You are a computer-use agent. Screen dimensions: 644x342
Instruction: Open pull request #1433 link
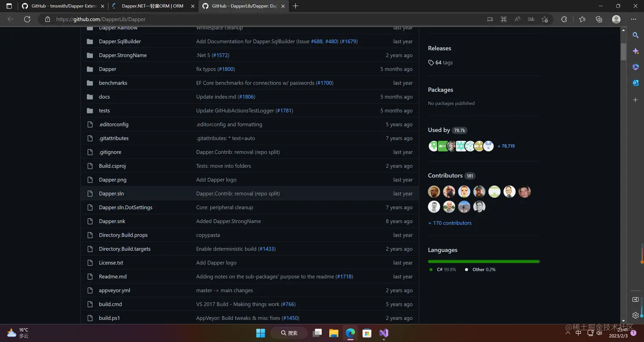(267, 249)
